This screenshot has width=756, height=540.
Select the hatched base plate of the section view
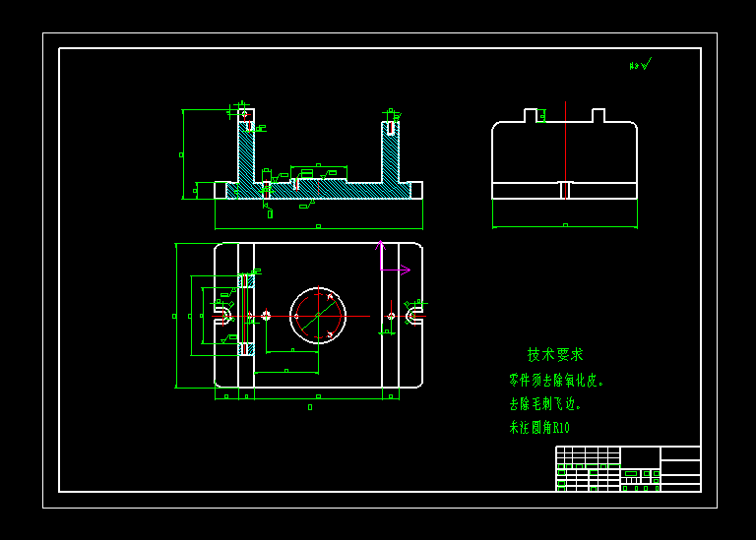318,190
